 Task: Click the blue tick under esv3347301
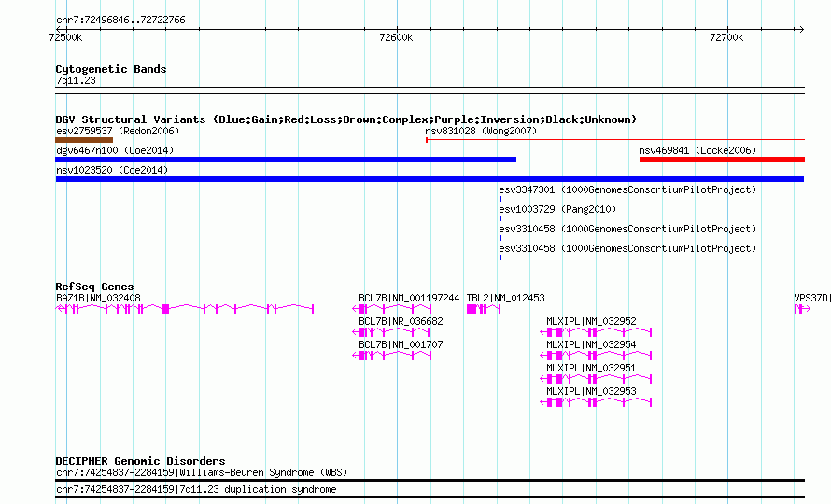point(500,200)
